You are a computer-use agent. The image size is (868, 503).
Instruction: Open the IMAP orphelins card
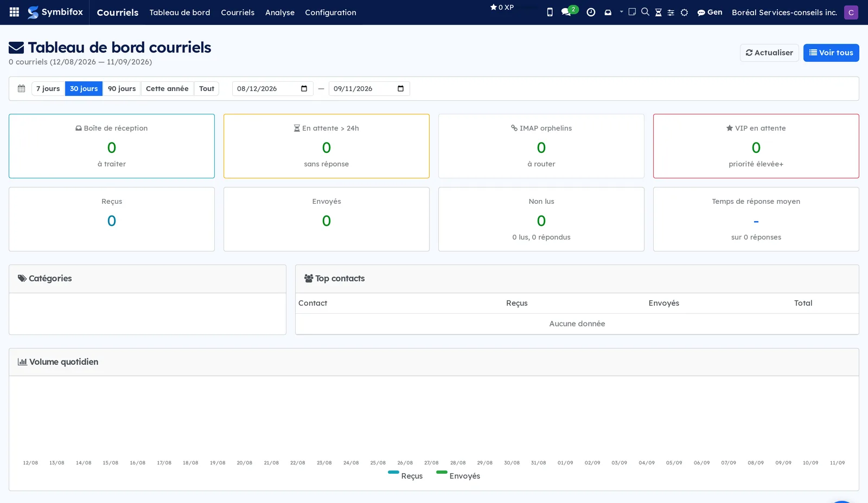[541, 146]
